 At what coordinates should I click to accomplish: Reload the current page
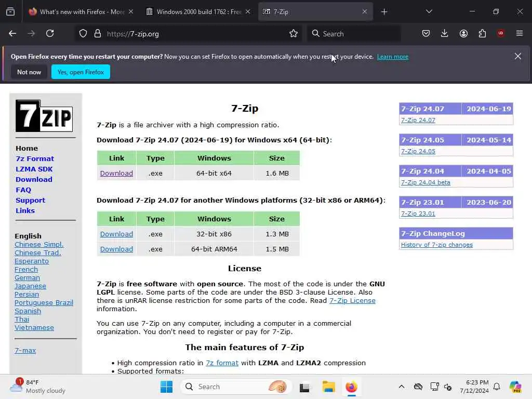tap(50, 34)
